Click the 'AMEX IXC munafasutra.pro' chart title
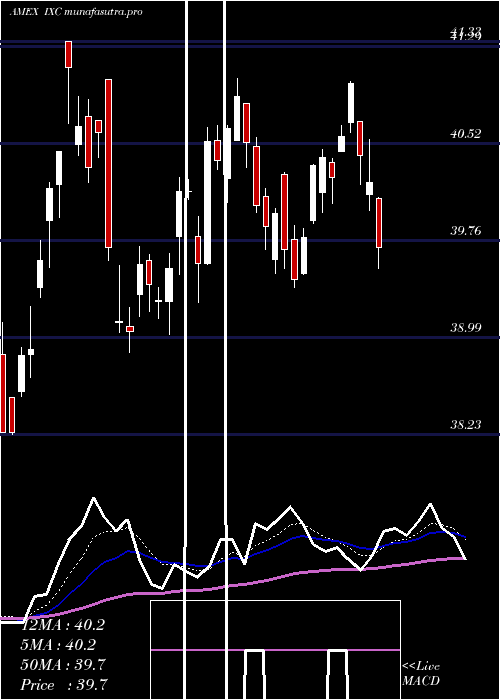 pyautogui.click(x=76, y=12)
